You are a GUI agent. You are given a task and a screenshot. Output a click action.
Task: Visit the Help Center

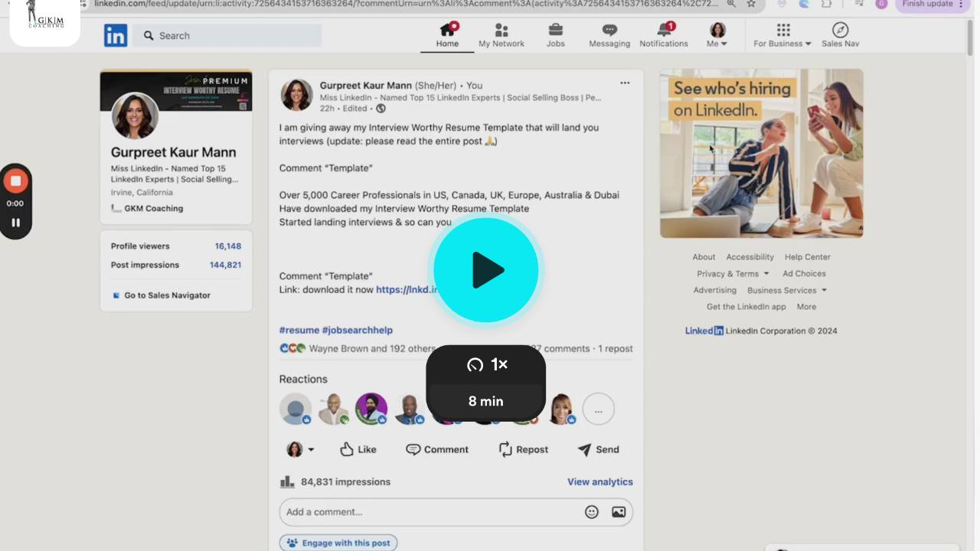click(808, 257)
